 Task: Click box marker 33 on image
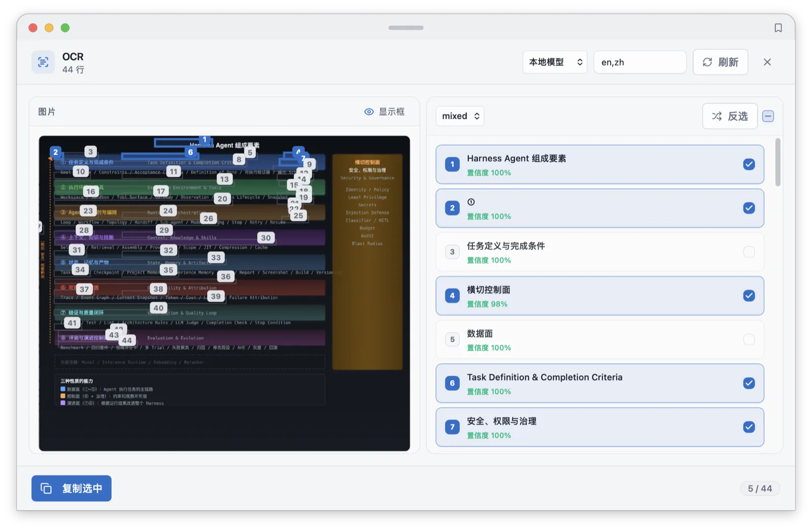[216, 258]
